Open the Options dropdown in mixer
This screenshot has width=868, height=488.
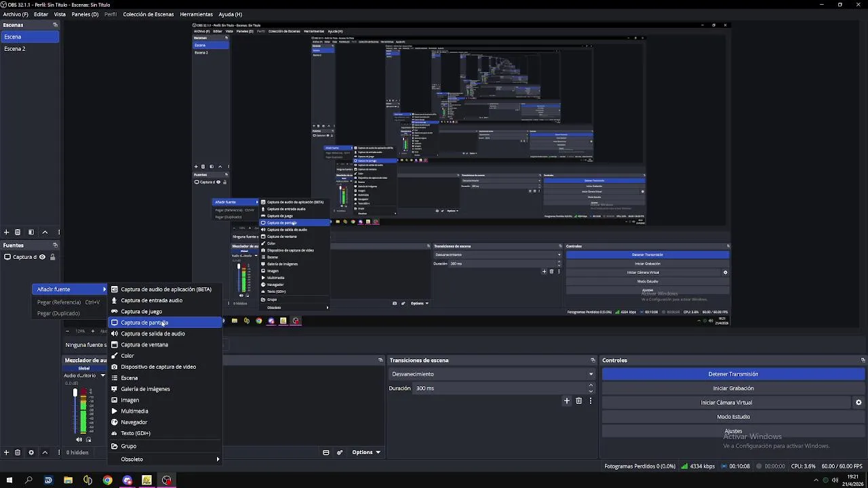click(366, 452)
